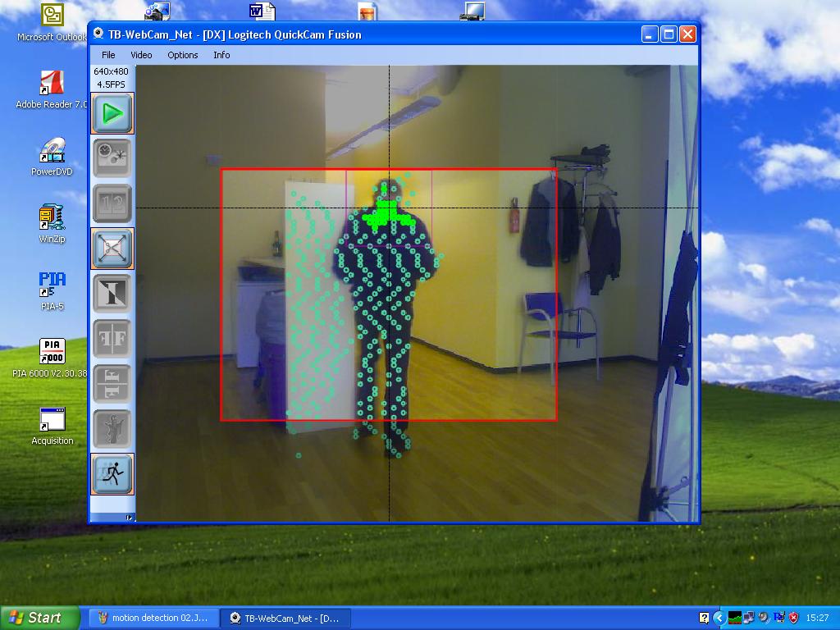840x630 pixels.
Task: Minimize the TB-WebCam_Net window
Action: point(650,34)
